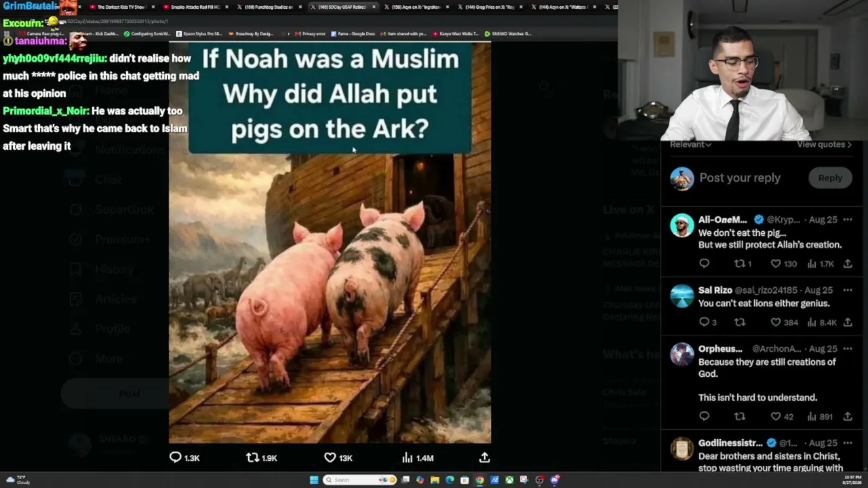Open Sal Rizo's profile name link
868x488 pixels.
[x=715, y=290]
